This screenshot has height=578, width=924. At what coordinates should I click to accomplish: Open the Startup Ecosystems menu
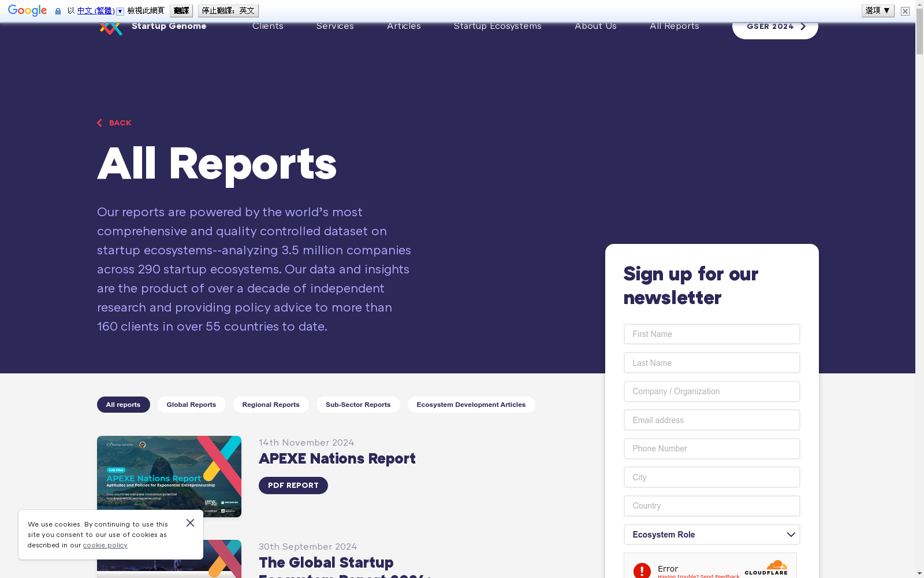tap(498, 27)
